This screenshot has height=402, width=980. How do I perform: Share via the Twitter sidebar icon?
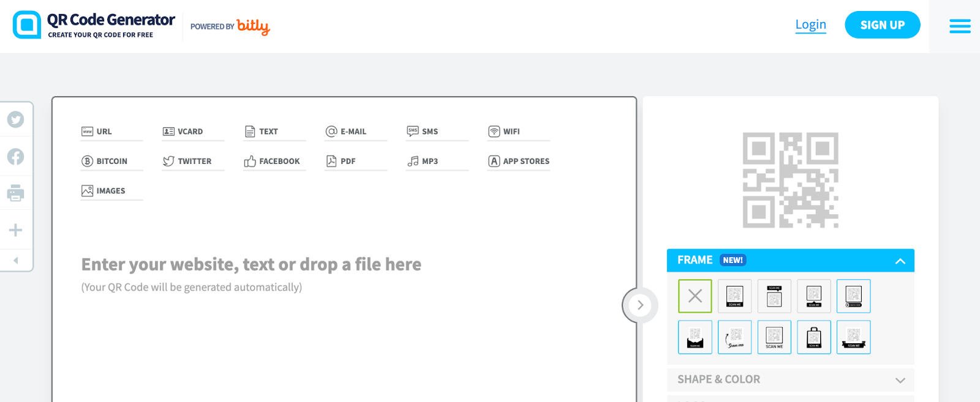pos(16,119)
